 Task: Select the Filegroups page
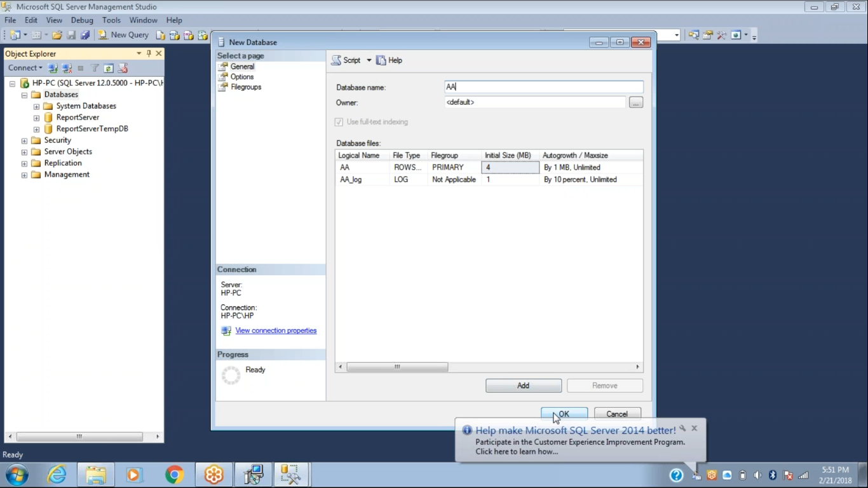pyautogui.click(x=246, y=87)
